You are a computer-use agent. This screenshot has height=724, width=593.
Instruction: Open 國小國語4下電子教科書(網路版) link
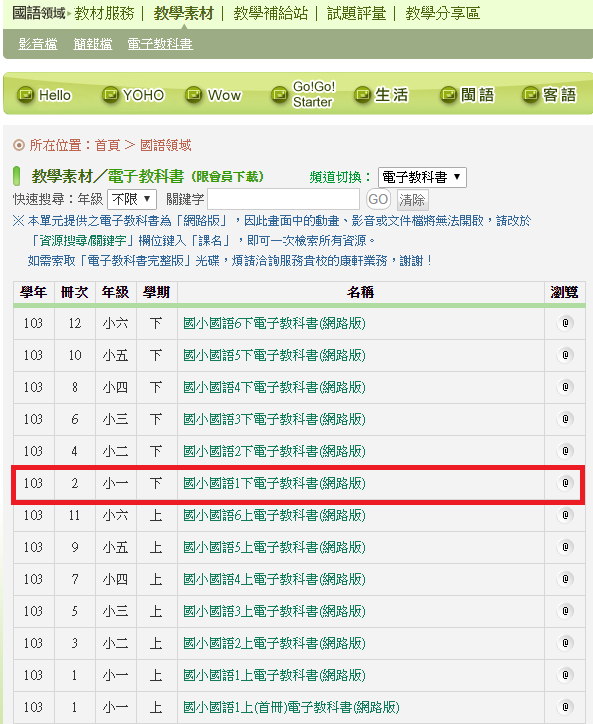tap(274, 387)
